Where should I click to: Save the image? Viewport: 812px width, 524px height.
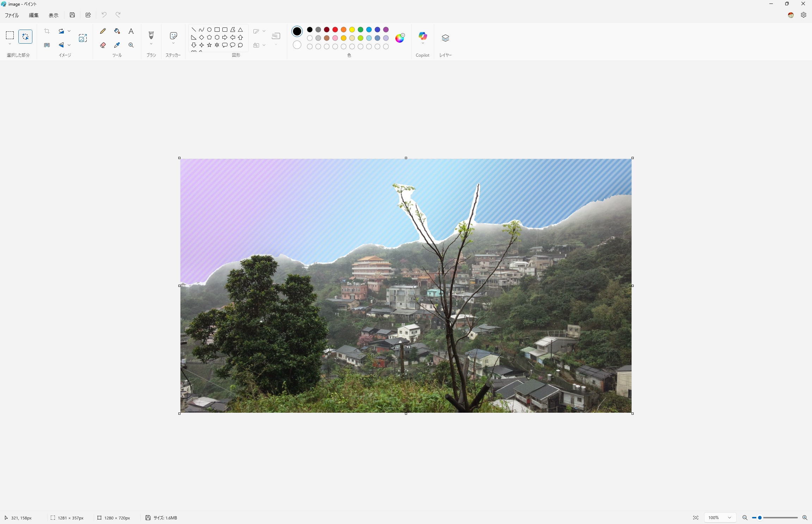pos(72,15)
